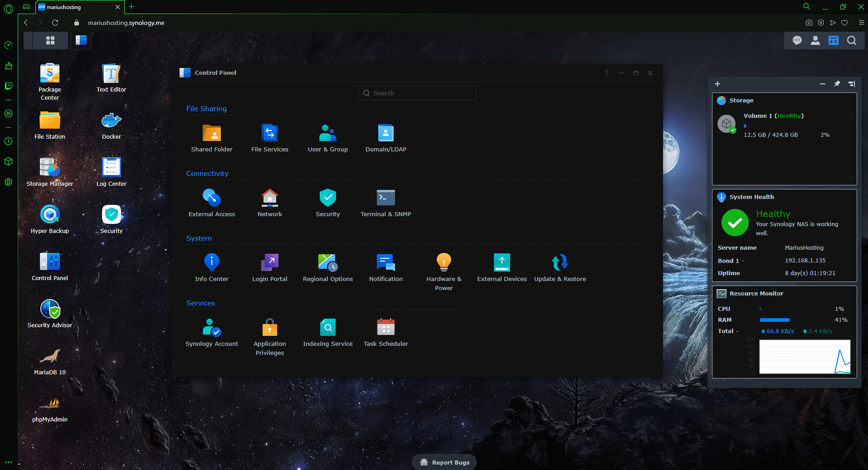Open Update & Restore

(560, 268)
